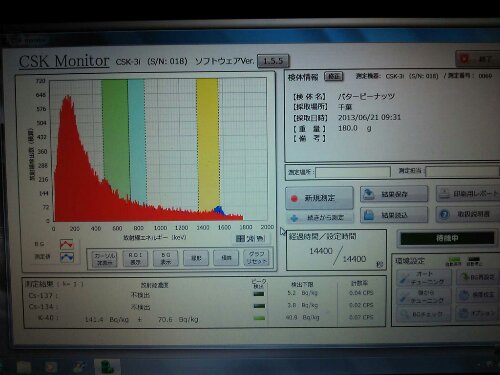Click the blue plus icon for 続きから測定
Screen dimensions: 500x375
(x=294, y=218)
